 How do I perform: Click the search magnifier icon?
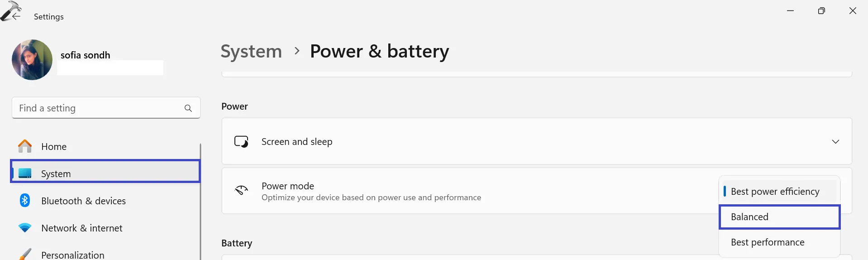[188, 108]
